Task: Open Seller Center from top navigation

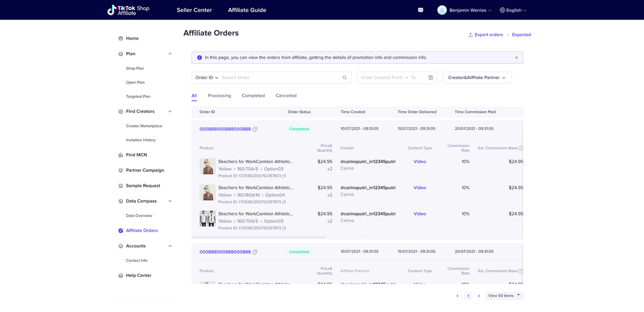Action: 194,10
